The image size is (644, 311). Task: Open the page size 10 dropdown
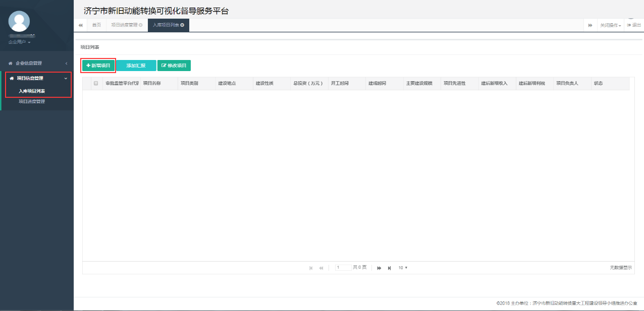pos(402,268)
